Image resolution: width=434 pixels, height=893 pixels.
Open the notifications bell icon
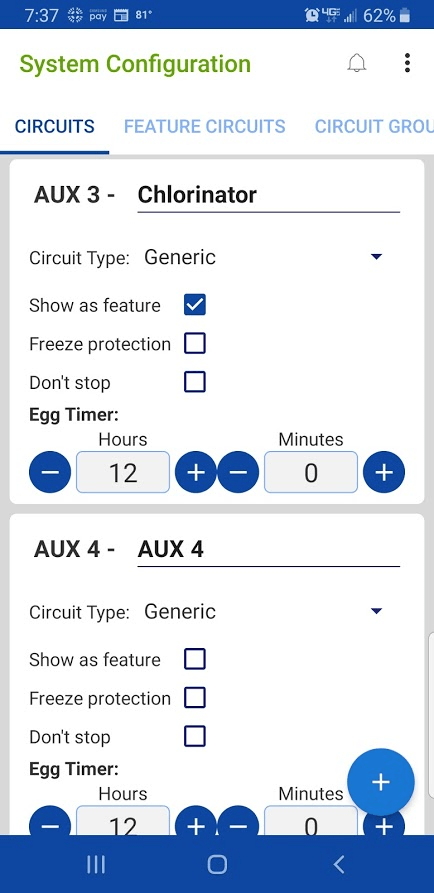click(357, 63)
